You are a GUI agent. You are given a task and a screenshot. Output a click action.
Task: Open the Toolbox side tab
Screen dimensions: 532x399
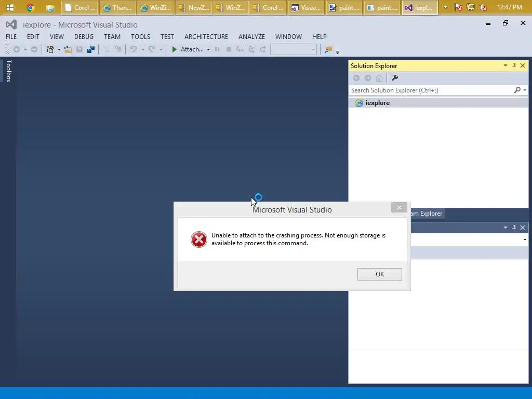pos(8,71)
